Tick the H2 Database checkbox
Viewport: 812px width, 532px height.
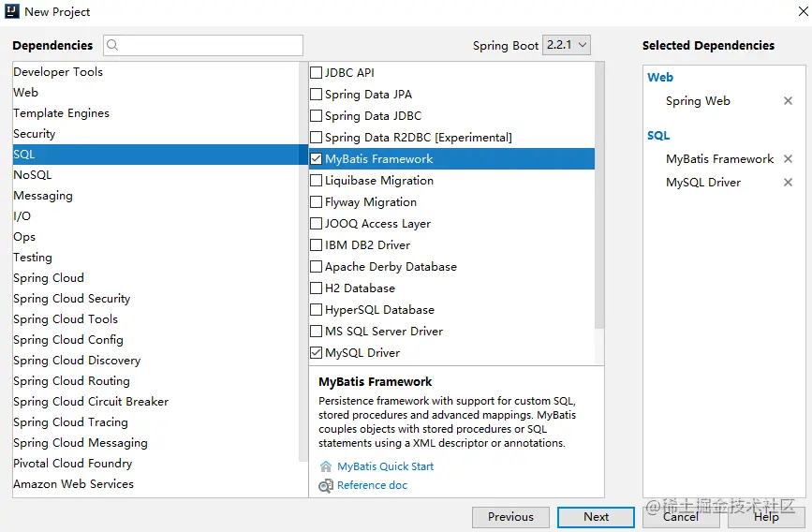point(317,288)
